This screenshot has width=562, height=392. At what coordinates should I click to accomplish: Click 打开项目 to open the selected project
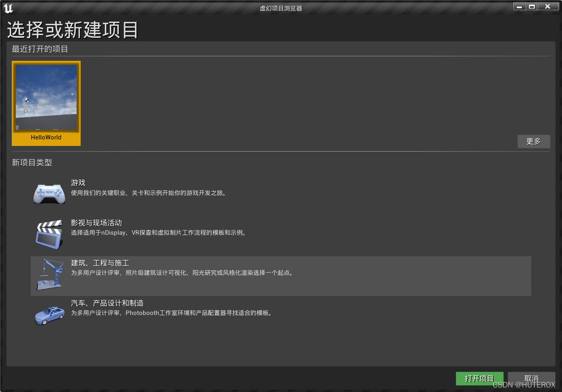point(479,378)
